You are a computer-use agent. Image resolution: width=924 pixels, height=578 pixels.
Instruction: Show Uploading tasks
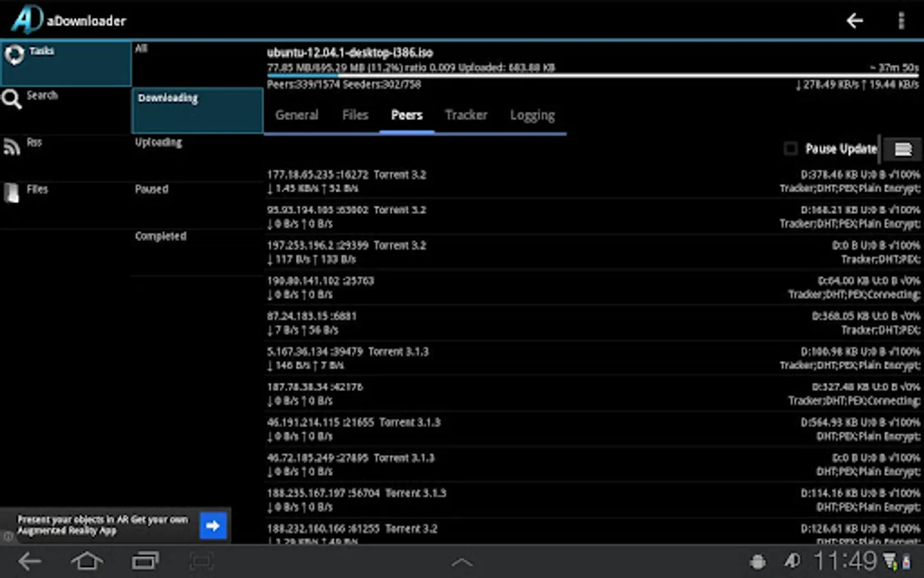point(196,158)
